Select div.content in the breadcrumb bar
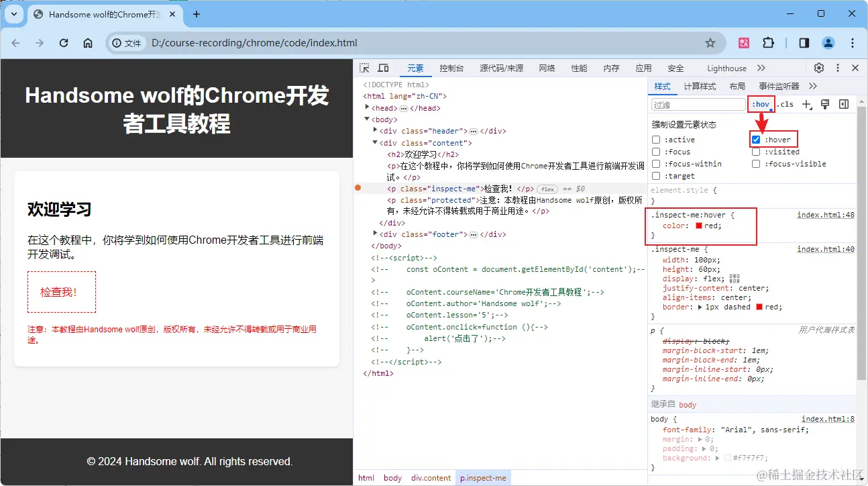Viewport: 868px width, 486px height. click(x=431, y=478)
